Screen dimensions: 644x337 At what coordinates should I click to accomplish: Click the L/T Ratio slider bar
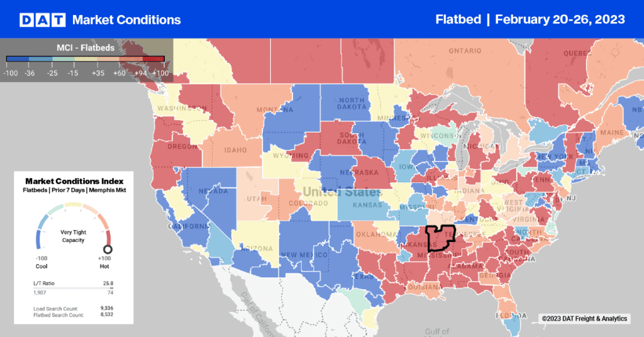tap(73, 288)
